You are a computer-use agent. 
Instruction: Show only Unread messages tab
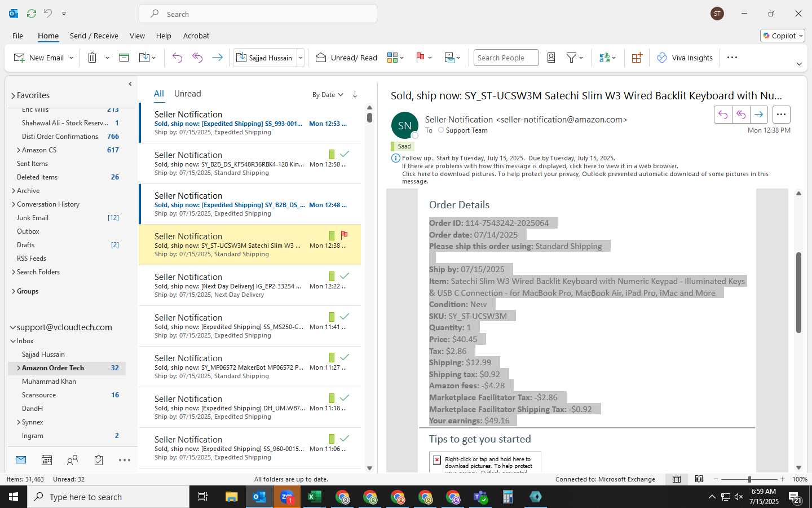pyautogui.click(x=188, y=94)
